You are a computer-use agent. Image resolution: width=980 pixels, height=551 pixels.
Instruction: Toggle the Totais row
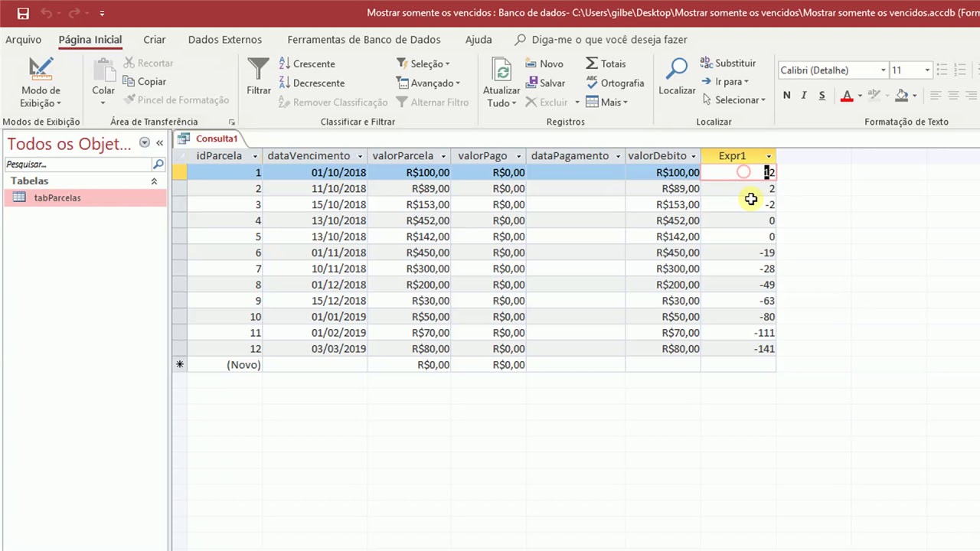coord(606,64)
